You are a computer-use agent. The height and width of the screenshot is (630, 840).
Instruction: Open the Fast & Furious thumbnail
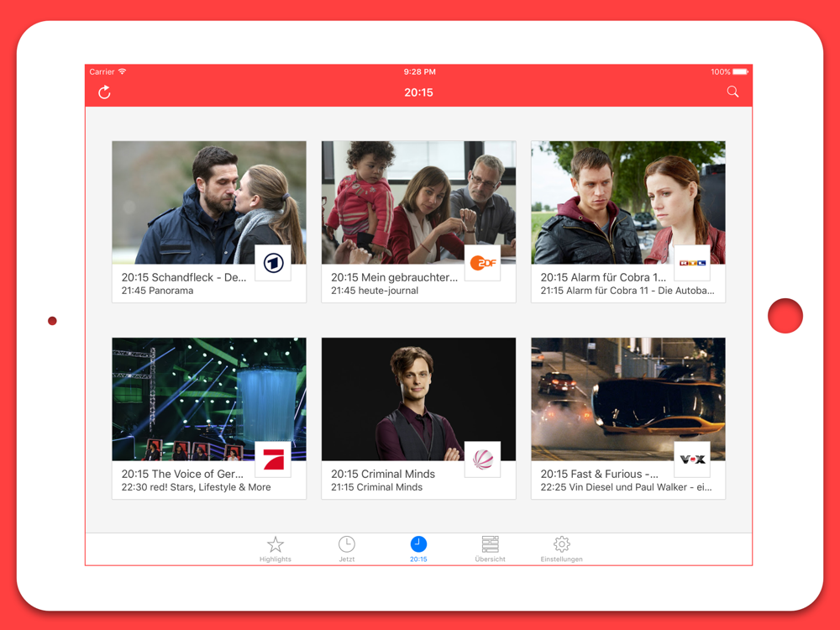[627, 399]
